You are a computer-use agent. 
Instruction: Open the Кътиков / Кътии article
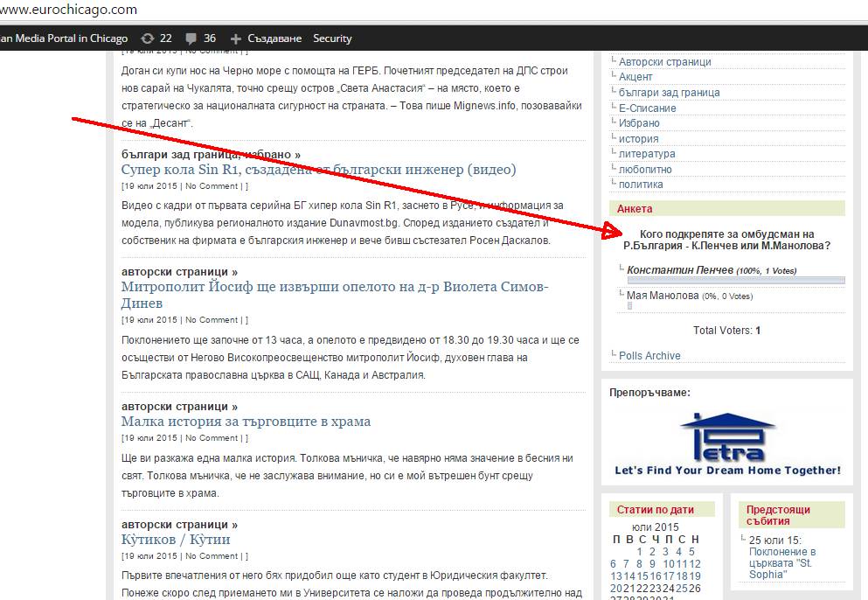click(x=176, y=540)
